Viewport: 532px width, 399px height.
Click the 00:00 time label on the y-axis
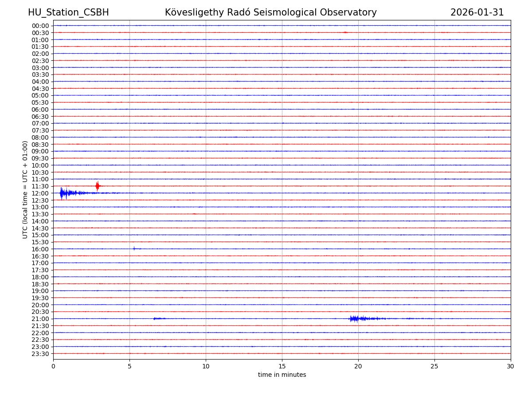coord(40,26)
